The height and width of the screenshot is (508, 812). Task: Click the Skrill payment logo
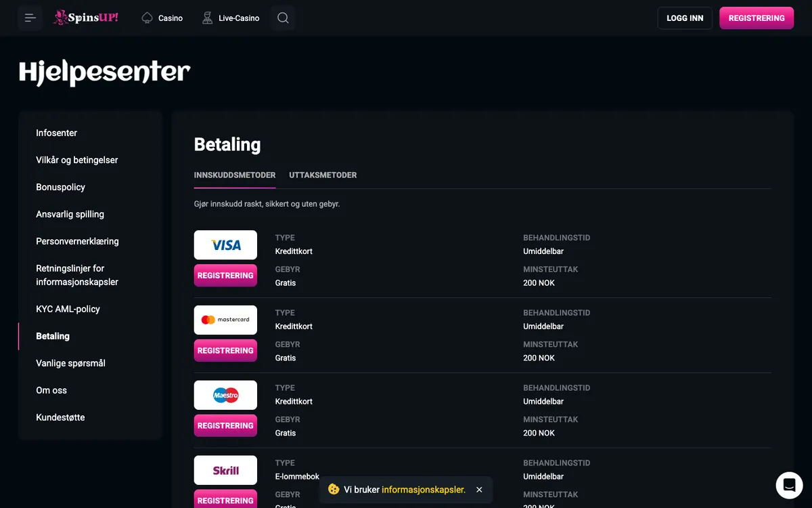[x=225, y=470]
